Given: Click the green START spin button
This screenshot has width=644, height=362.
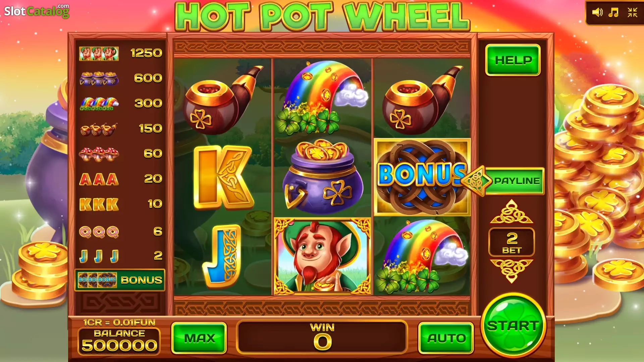Looking at the screenshot, I should pos(513,325).
